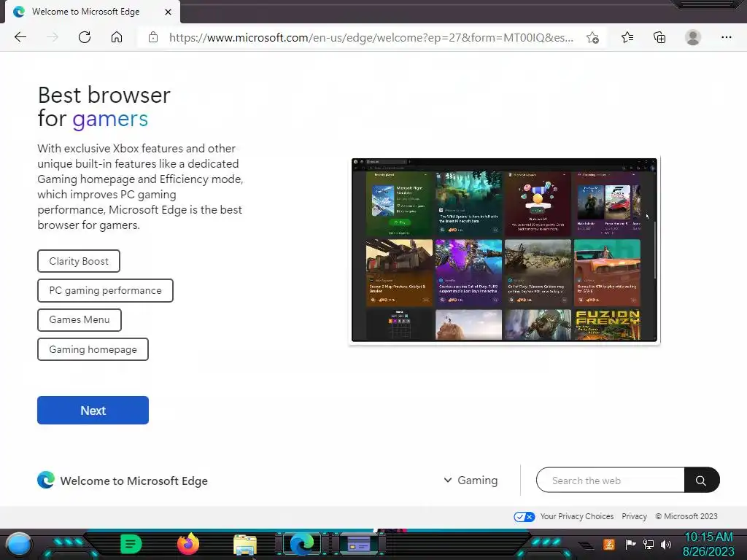Open the user profile menu
747x560 pixels.
693,37
